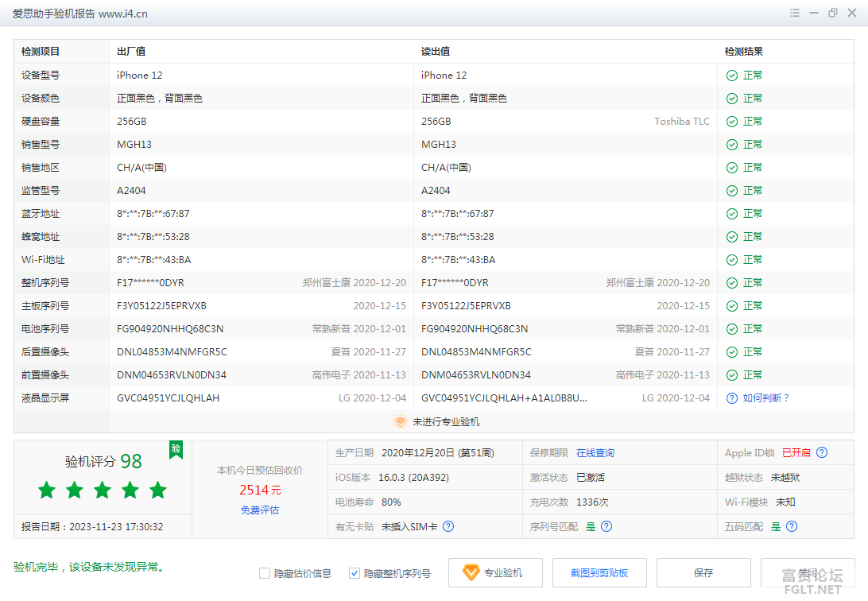Select factory front camera serial DNM04653RVLN0DN34
This screenshot has height=601, width=868.
(x=172, y=375)
